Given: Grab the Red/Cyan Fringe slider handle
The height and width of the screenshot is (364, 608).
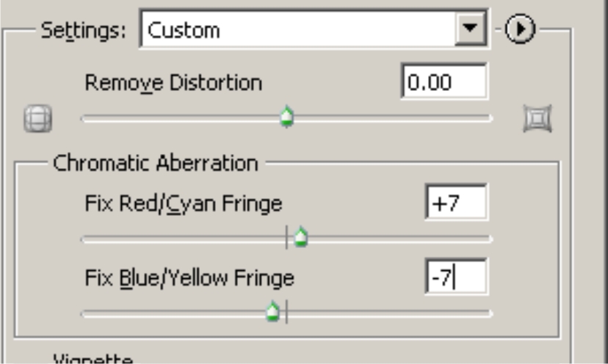Looking at the screenshot, I should (x=300, y=237).
